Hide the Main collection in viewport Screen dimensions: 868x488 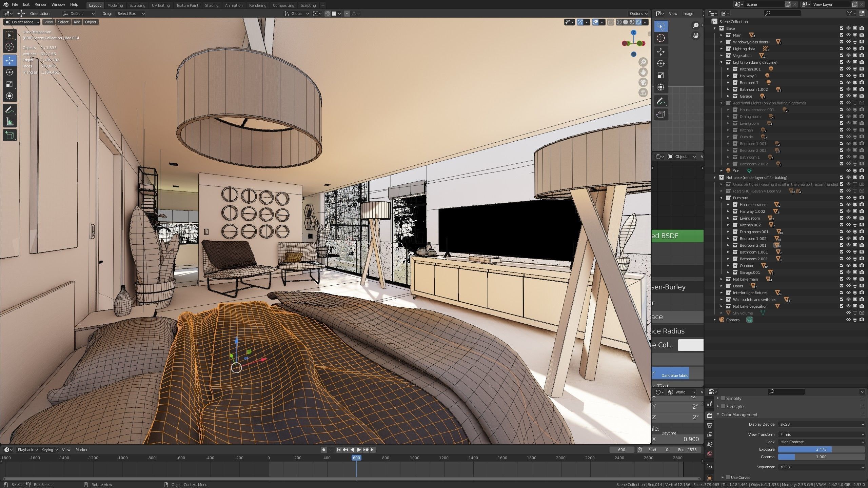(x=848, y=35)
